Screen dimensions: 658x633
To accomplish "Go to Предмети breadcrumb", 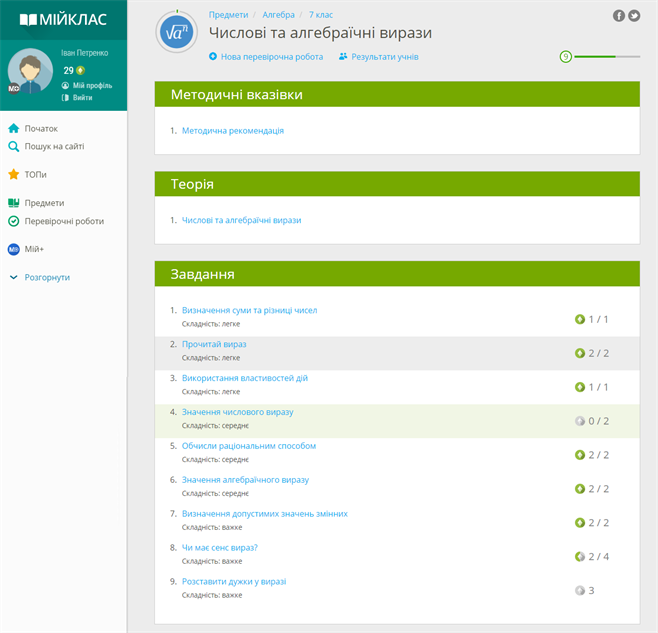I will (x=228, y=15).
